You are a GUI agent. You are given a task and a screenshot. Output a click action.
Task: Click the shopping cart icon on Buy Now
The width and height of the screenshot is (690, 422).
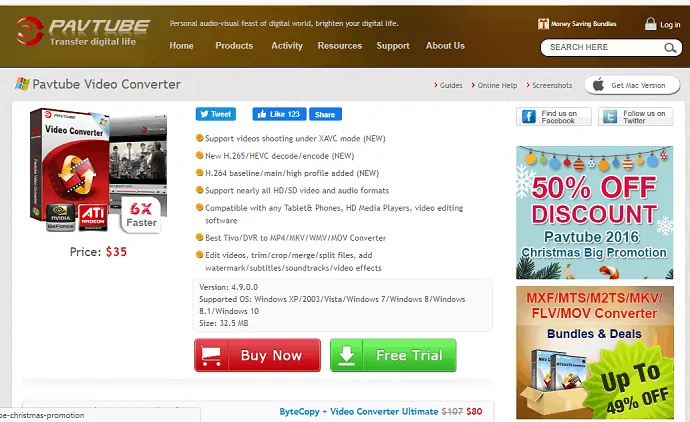(x=211, y=356)
